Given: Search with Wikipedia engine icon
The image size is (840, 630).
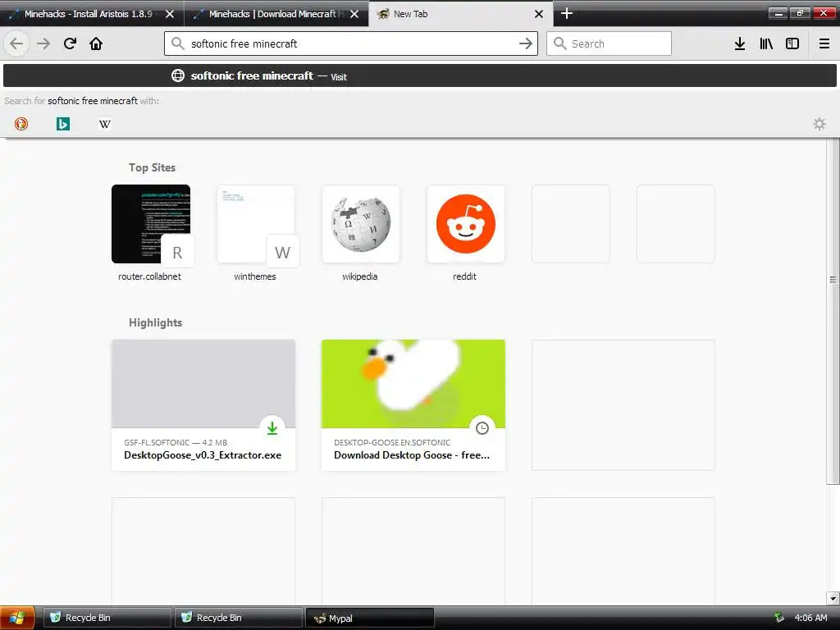Looking at the screenshot, I should click(105, 124).
